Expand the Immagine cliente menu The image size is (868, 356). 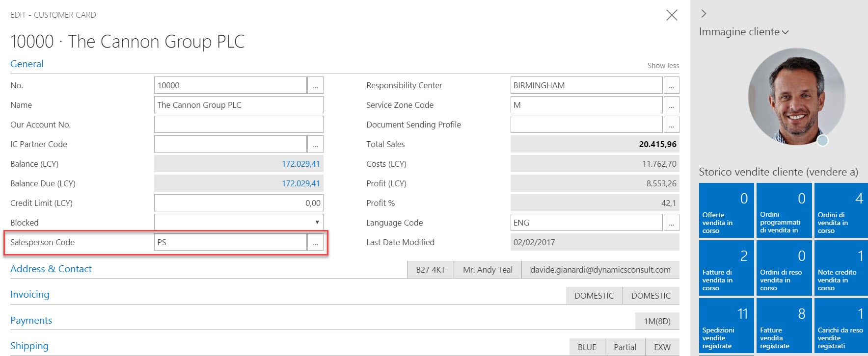pyautogui.click(x=743, y=32)
